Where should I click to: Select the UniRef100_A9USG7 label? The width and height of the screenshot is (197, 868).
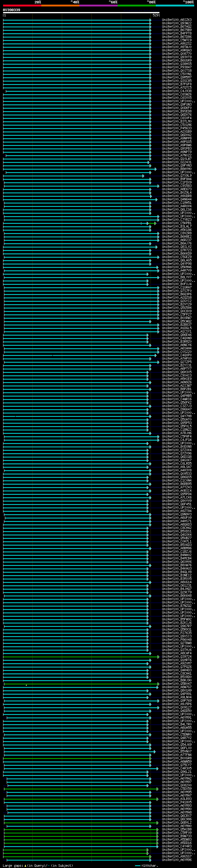(x=177, y=857)
